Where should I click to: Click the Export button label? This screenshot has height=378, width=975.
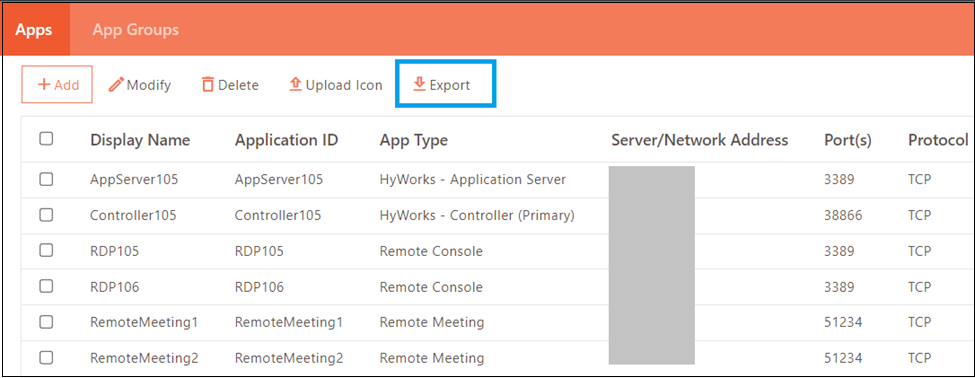[x=450, y=85]
